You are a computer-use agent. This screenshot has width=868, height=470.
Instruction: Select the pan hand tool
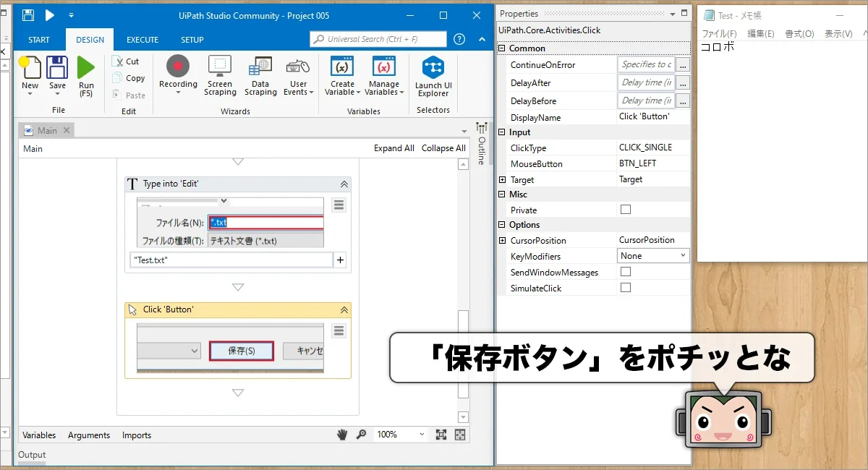(343, 435)
